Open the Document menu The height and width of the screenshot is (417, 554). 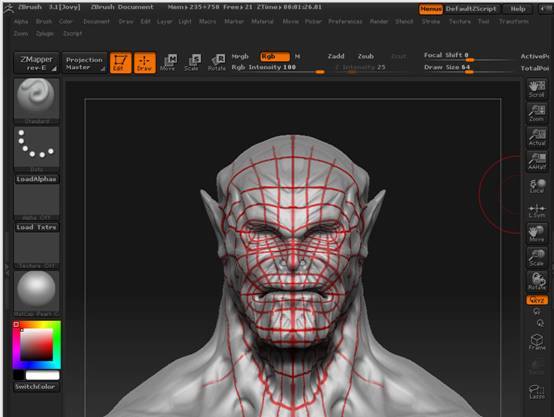[x=96, y=22]
